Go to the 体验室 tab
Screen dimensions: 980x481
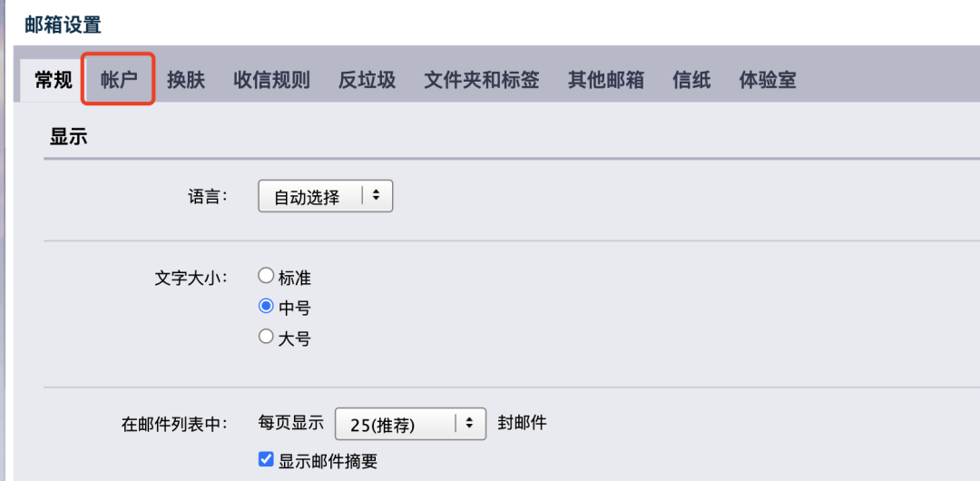click(768, 80)
